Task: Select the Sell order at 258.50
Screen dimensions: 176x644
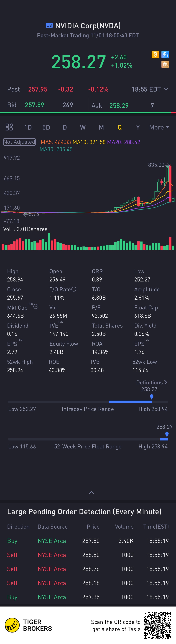Action: coord(88,555)
